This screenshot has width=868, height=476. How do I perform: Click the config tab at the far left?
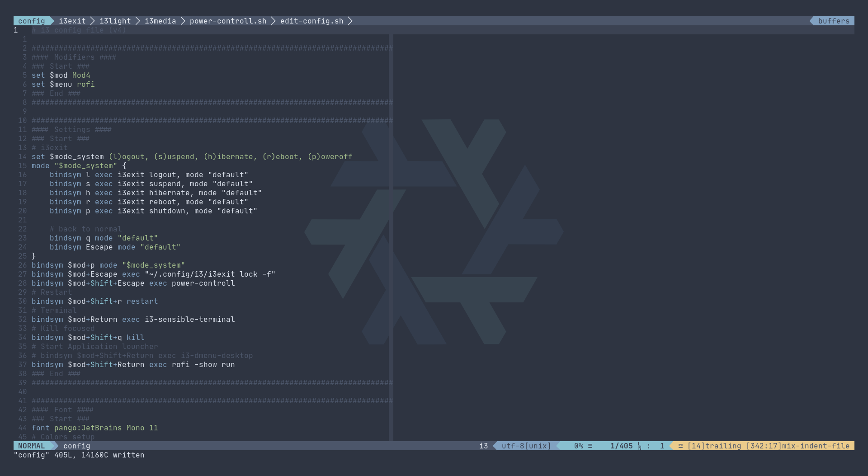[32, 21]
